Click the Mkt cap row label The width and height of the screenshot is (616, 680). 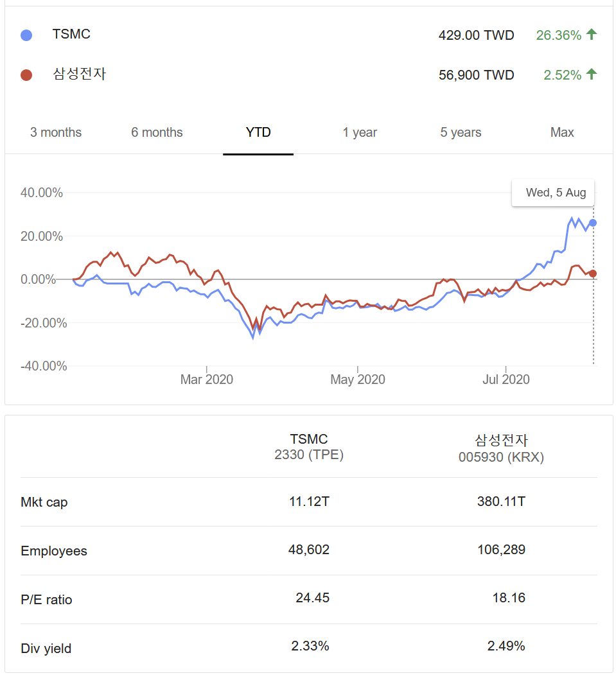click(44, 502)
